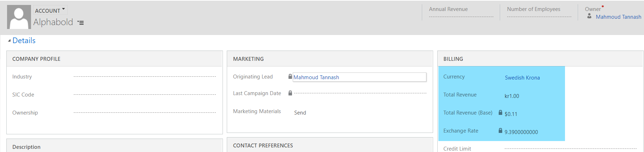Image resolution: width=644 pixels, height=152 pixels.
Task: Select the Industry field
Action: coord(145,77)
